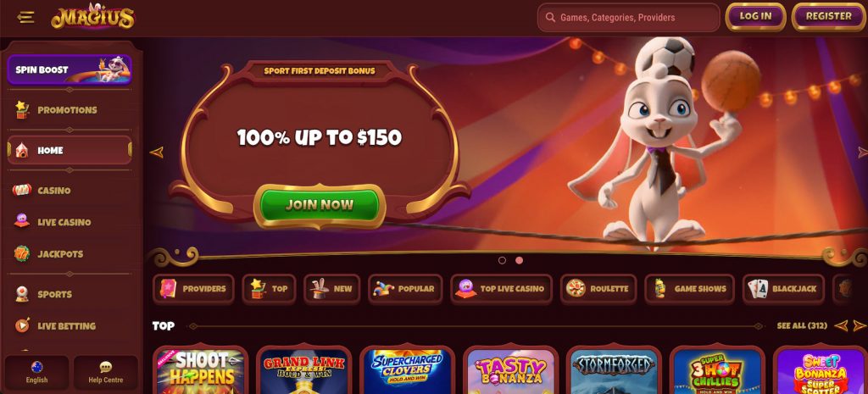Open the hamburger menu icon
This screenshot has height=394, width=868.
pos(25,18)
